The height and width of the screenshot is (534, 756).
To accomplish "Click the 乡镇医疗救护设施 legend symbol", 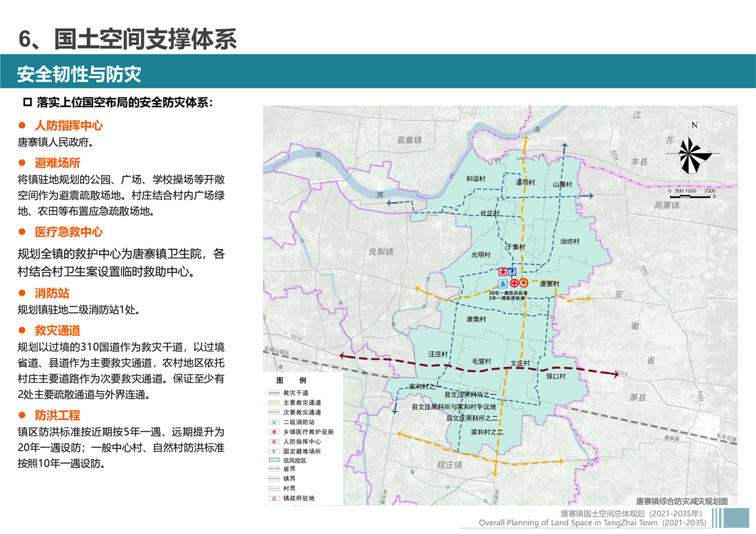I will [274, 432].
